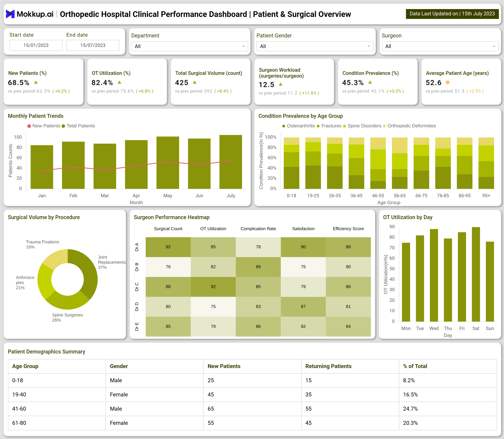Click Dr A Surgical Count cell 92
The image size is (504, 439).
coord(168,247)
